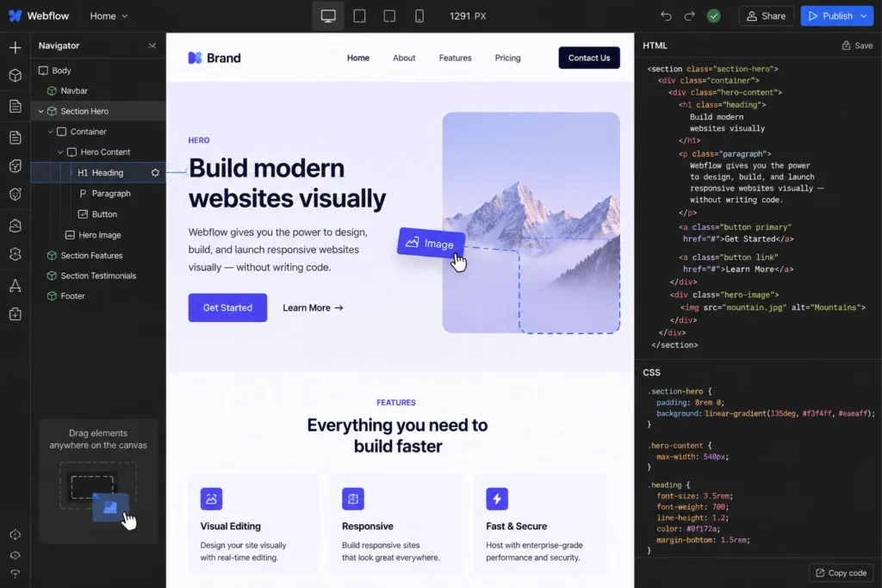Click the undo arrow
The image size is (882, 588).
tap(666, 15)
